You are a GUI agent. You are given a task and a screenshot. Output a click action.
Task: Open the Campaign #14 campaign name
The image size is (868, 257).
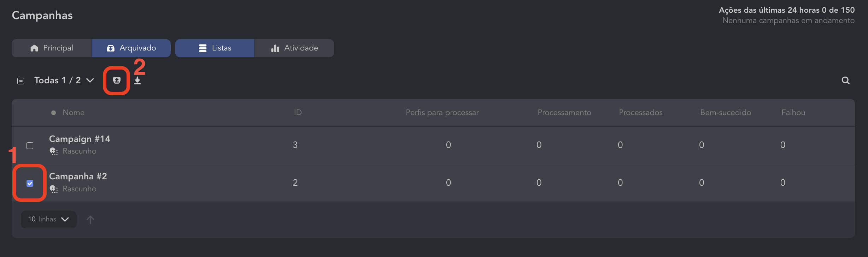80,139
